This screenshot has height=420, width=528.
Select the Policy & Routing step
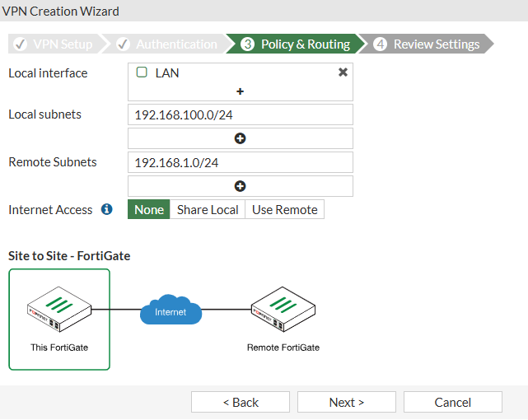[297, 44]
